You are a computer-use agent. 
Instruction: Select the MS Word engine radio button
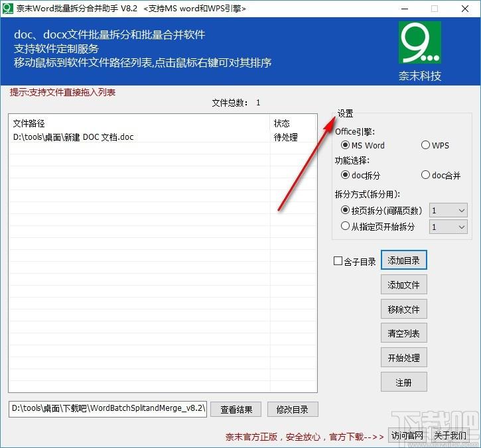tap(363, 145)
